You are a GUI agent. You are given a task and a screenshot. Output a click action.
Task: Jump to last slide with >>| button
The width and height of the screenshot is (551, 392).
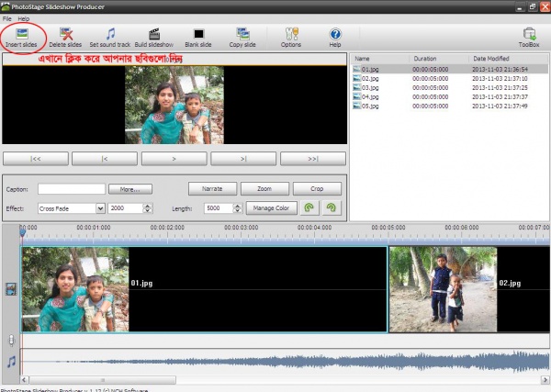[312, 159]
